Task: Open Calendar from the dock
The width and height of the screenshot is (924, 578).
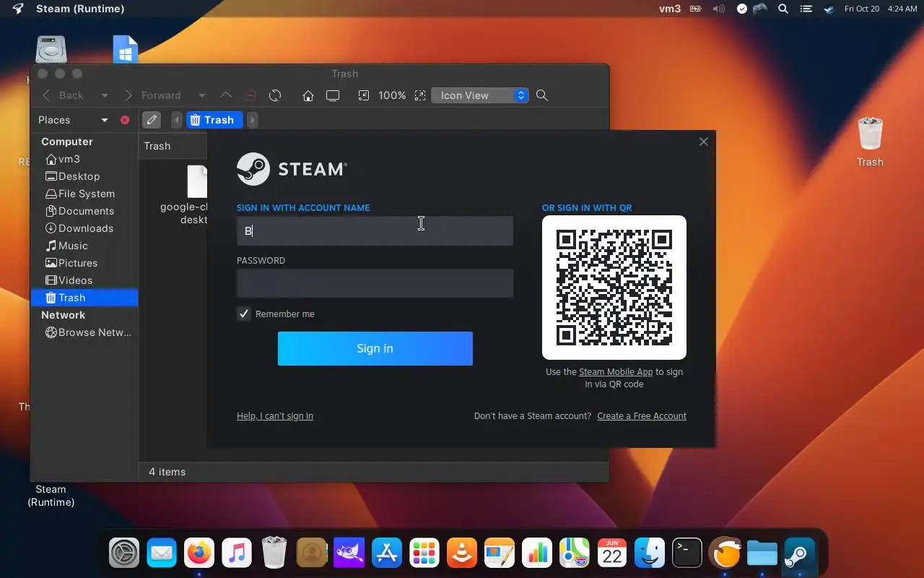Action: 612,554
